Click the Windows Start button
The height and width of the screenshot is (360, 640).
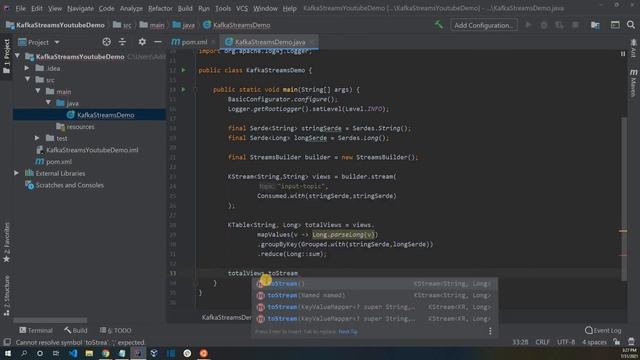tap(8, 353)
